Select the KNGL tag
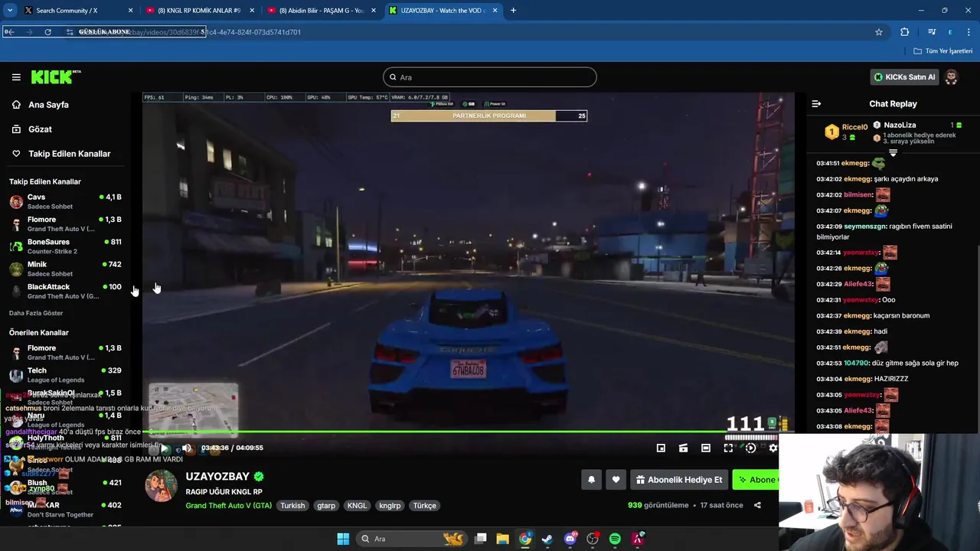 (x=357, y=506)
